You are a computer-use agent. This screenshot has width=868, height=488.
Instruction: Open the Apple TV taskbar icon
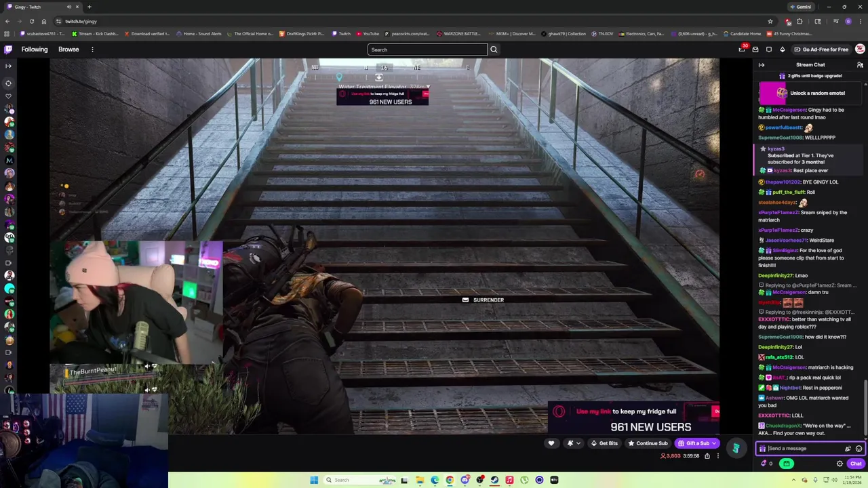click(554, 480)
